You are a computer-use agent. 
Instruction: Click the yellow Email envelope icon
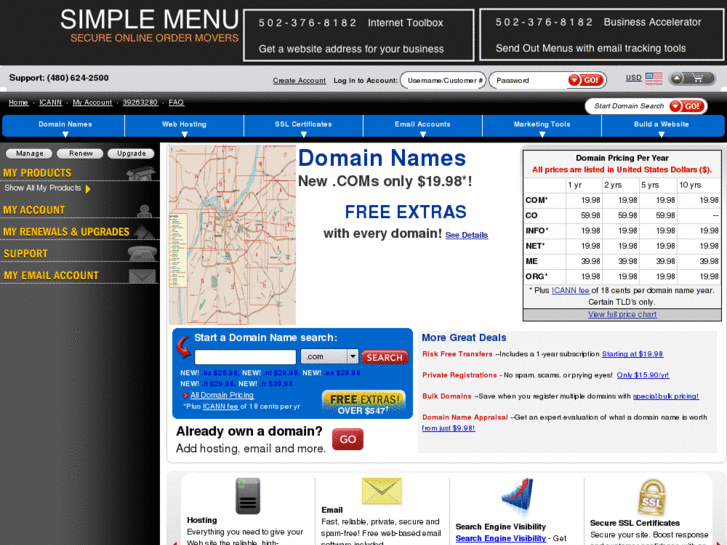coord(382,491)
